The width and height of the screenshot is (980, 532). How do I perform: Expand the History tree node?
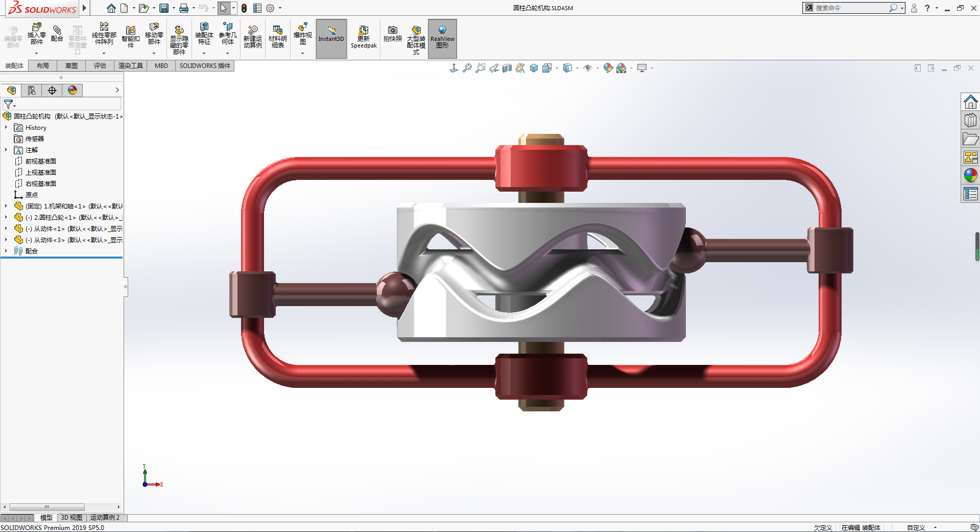point(6,128)
